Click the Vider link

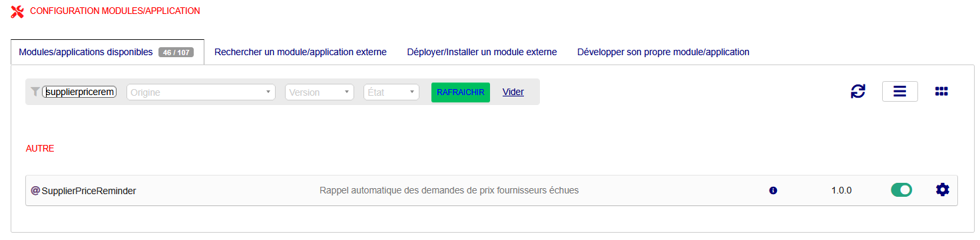(x=513, y=92)
